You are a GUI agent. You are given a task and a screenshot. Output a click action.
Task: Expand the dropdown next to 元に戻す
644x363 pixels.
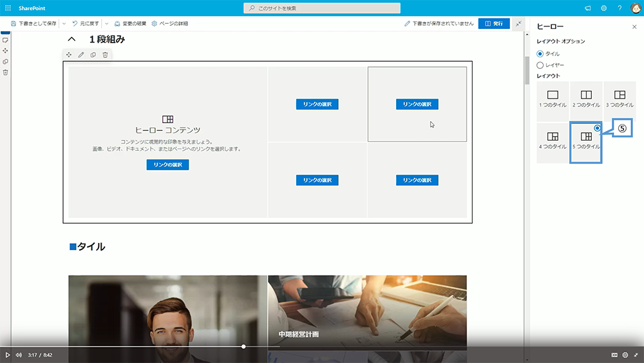tap(106, 23)
